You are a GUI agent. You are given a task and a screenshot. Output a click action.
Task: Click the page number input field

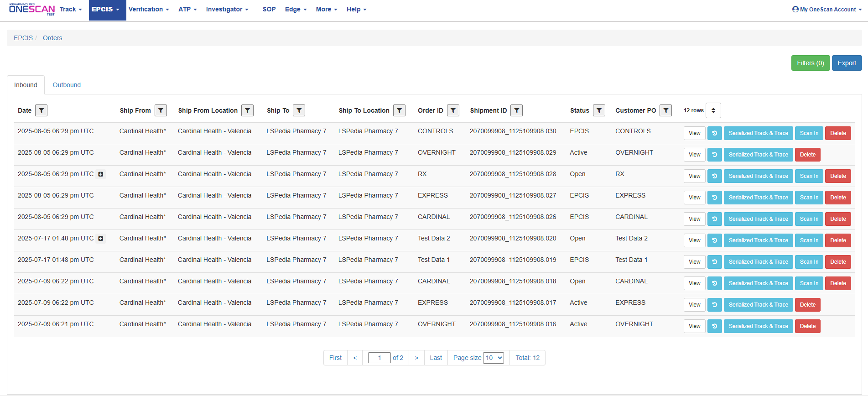[379, 358]
